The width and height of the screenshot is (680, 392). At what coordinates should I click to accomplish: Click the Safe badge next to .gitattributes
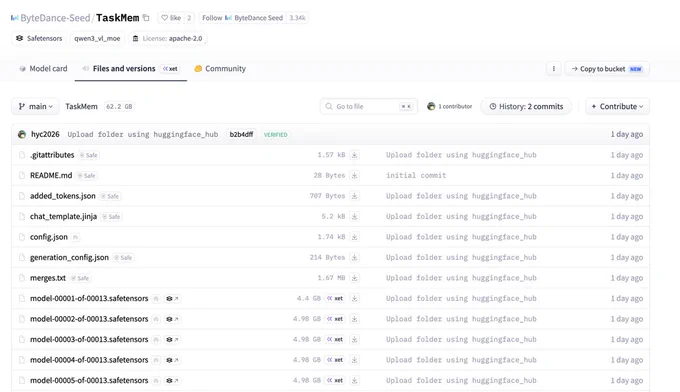[x=89, y=155]
